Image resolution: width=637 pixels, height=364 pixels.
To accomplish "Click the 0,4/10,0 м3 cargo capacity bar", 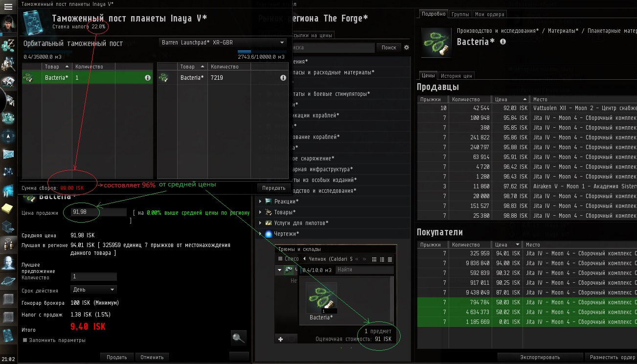I will [316, 270].
